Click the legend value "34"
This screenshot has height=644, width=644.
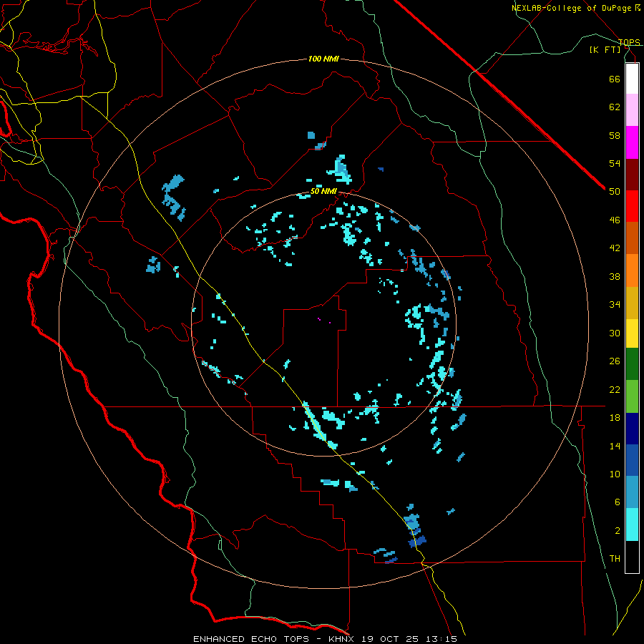tap(615, 305)
